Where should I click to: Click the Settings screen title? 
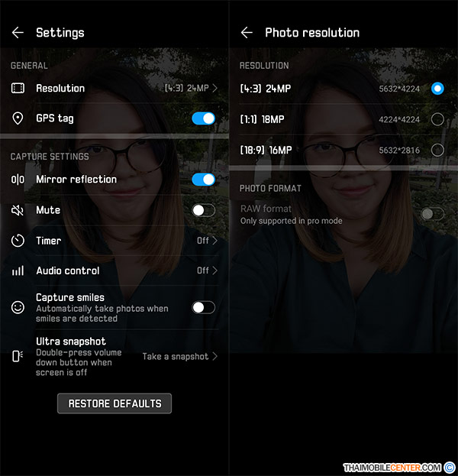(x=60, y=33)
